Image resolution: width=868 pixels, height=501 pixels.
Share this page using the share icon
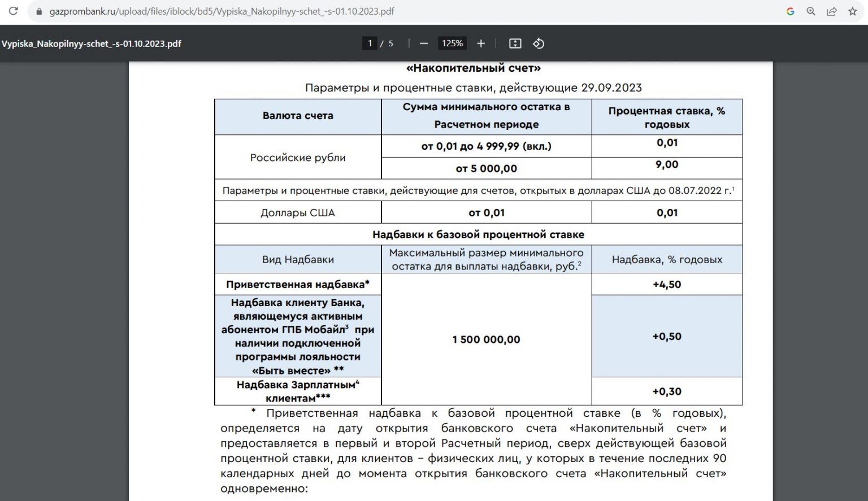832,11
